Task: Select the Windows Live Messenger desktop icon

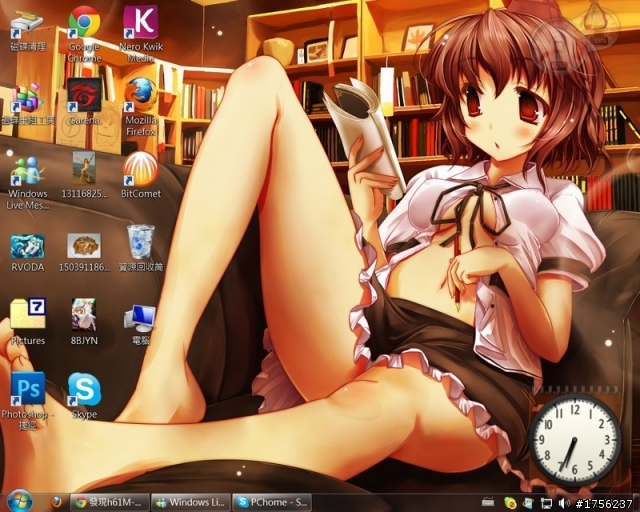Action: click(28, 182)
